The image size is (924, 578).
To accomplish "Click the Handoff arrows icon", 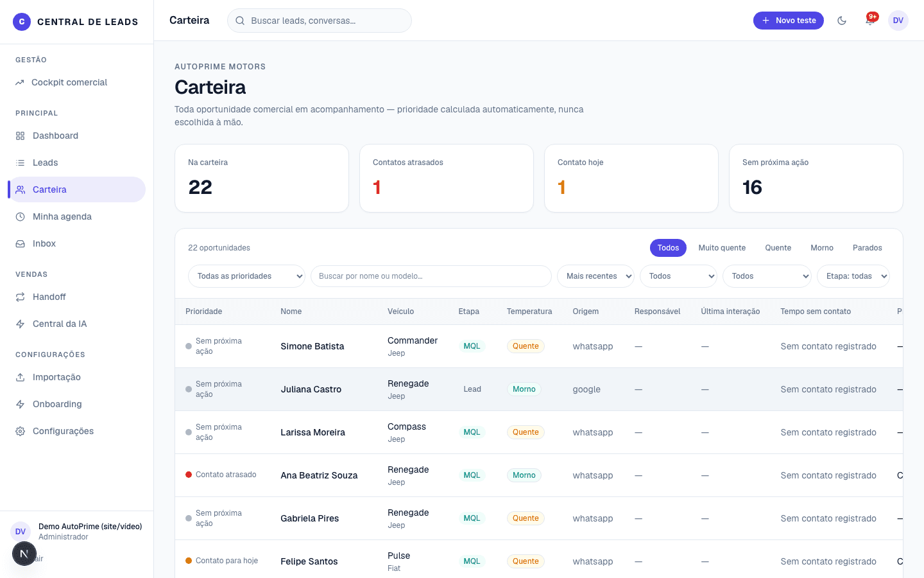I will [21, 297].
